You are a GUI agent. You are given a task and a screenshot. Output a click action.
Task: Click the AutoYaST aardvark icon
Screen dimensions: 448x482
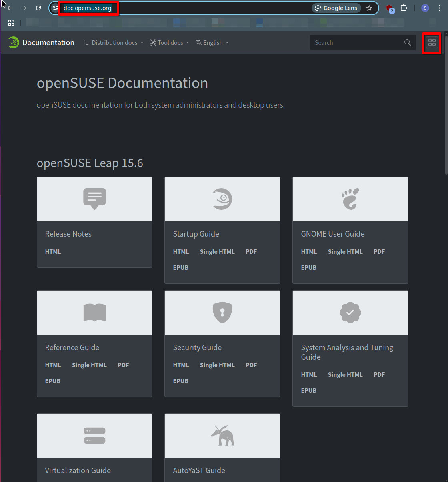[222, 435]
